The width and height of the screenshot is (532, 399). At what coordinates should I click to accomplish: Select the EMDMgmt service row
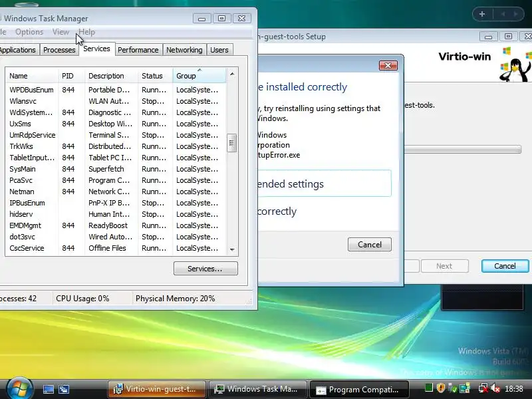click(x=115, y=225)
